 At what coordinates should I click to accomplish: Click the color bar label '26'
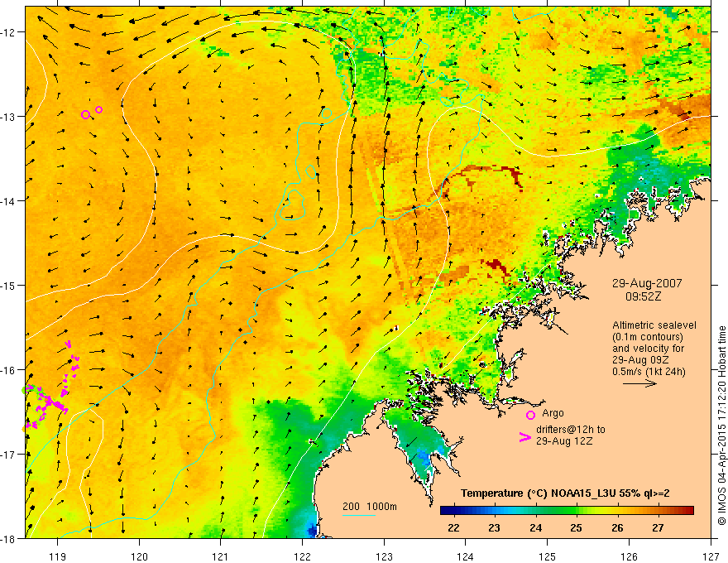617,527
